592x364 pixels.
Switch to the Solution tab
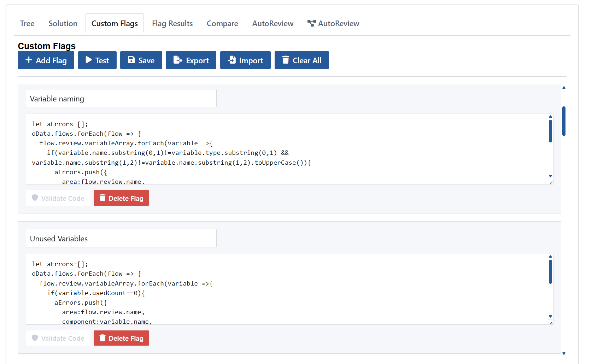[x=63, y=23]
